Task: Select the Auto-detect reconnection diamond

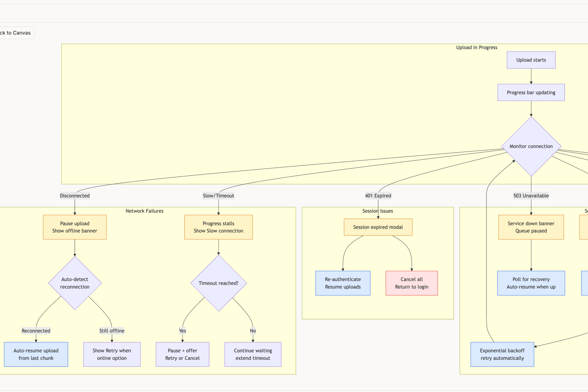Action: click(74, 283)
